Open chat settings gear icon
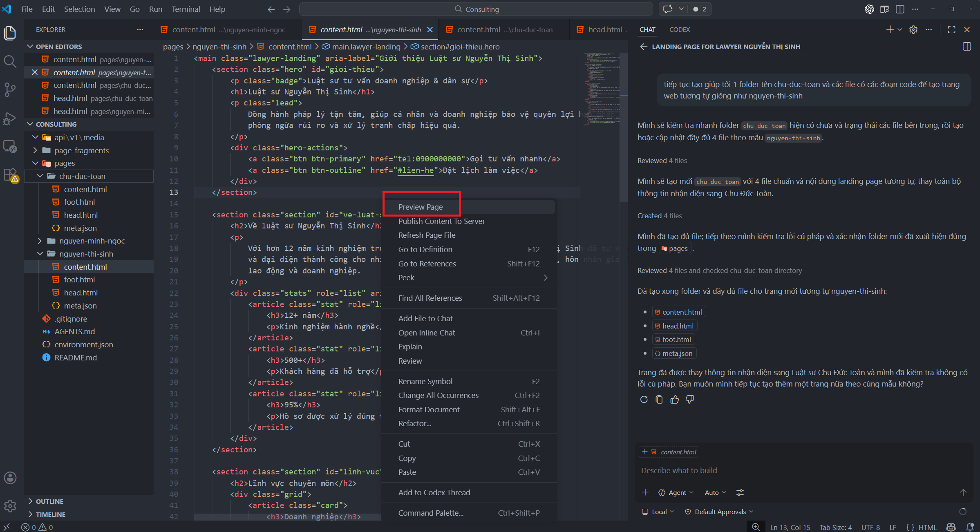Viewport: 980px width, 532px height. coord(913,29)
